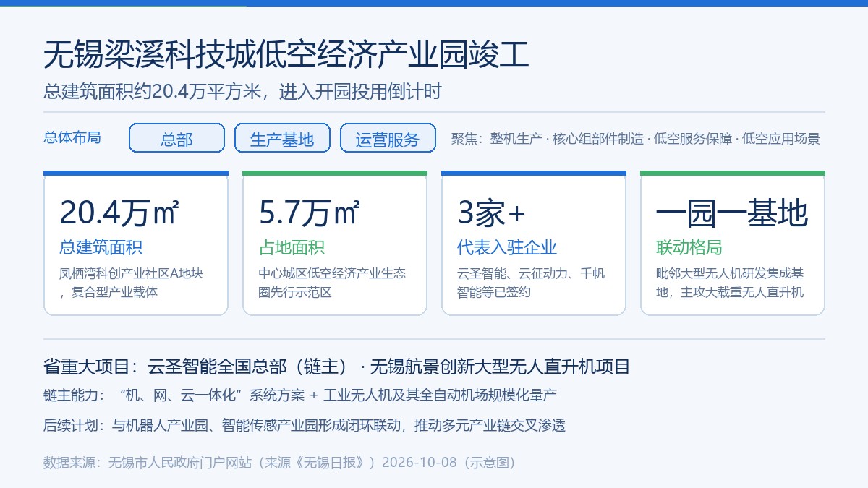Viewport: 868px width, 488px height.
Task: Click the 总体布局 label
Action: point(72,138)
